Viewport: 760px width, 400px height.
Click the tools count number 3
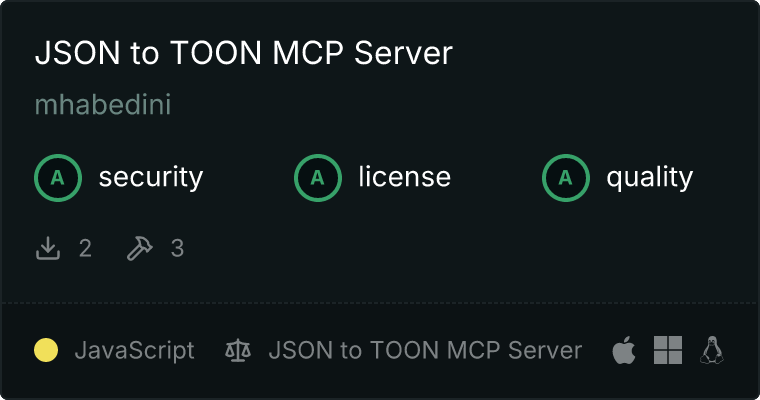177,248
